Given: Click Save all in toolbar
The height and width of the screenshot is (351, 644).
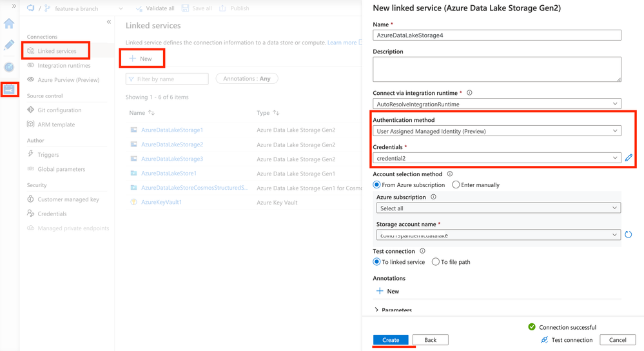Looking at the screenshot, I should (x=197, y=8).
